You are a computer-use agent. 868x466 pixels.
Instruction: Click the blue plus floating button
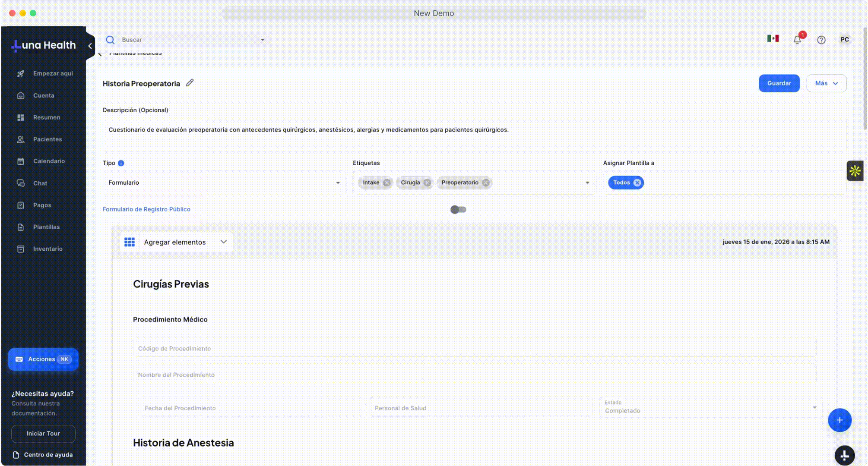click(x=839, y=420)
